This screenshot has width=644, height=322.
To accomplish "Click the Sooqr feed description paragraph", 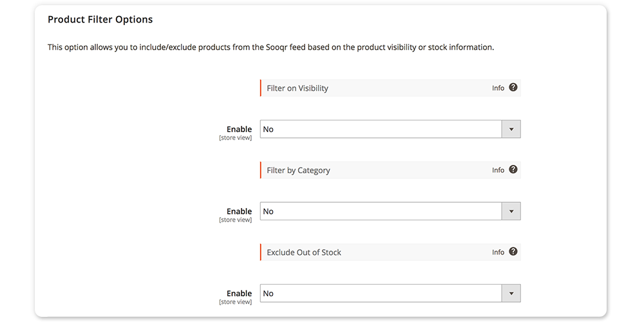I will point(270,48).
